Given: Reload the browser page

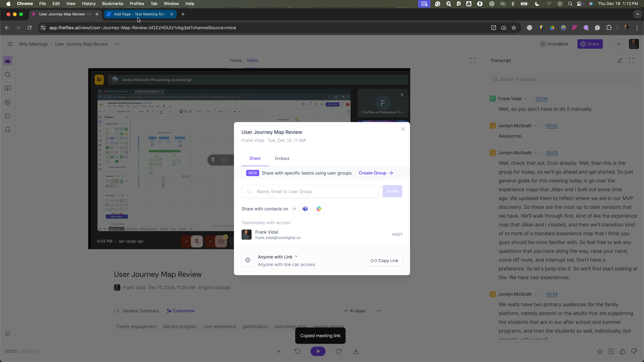Looking at the screenshot, I should coord(30,28).
